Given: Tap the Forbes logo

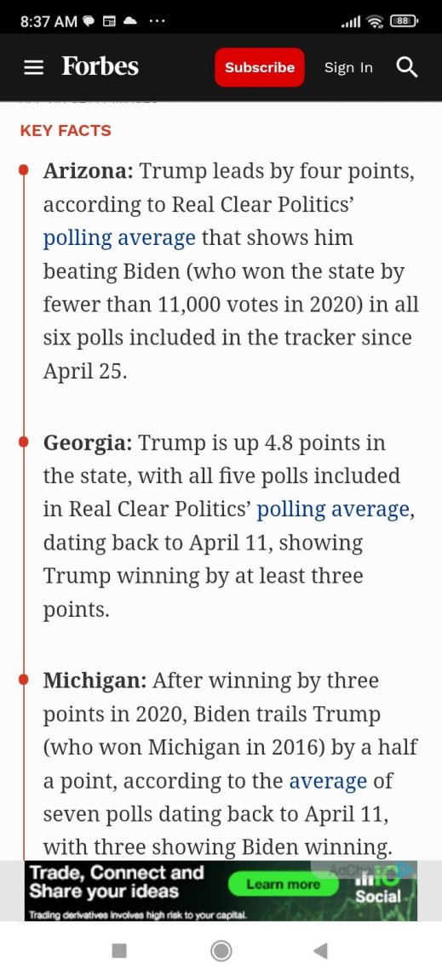Looking at the screenshot, I should 100,66.
